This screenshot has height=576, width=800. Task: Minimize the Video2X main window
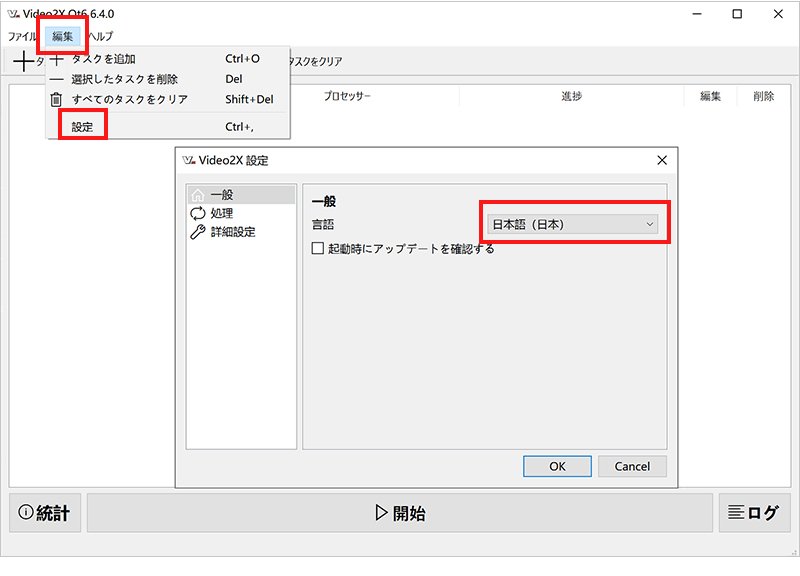(x=697, y=14)
